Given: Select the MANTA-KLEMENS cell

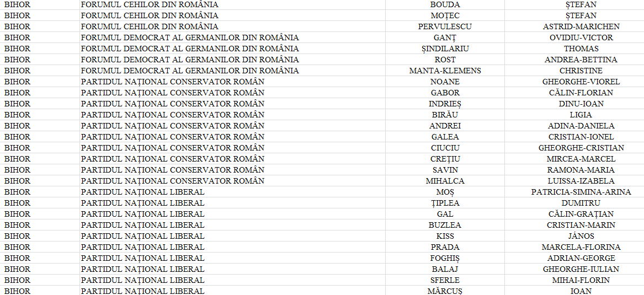Looking at the screenshot, I should 445,71.
